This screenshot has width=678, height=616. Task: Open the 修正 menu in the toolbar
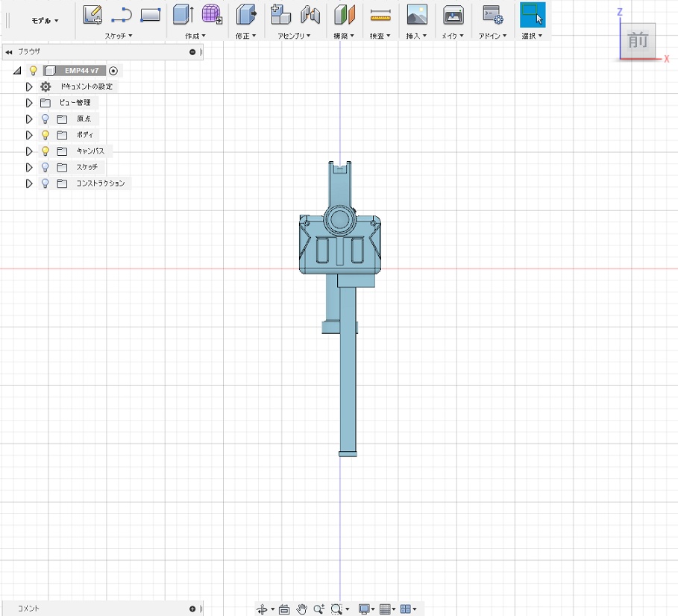click(x=245, y=36)
